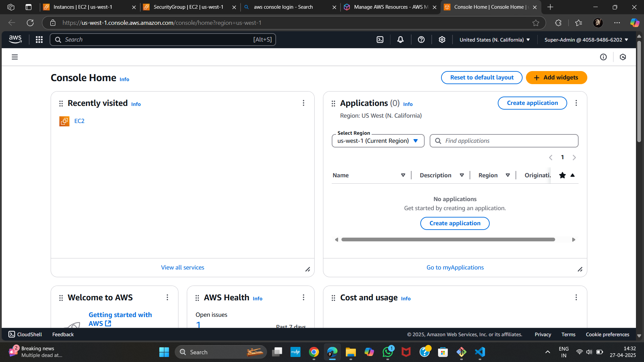Go to previous applications page arrow

[x=551, y=158]
